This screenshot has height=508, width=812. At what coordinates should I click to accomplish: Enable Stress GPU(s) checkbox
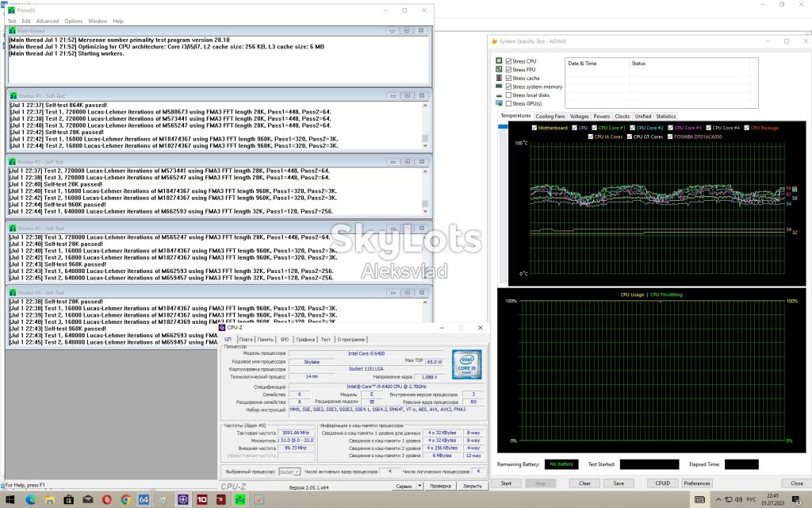pos(508,104)
